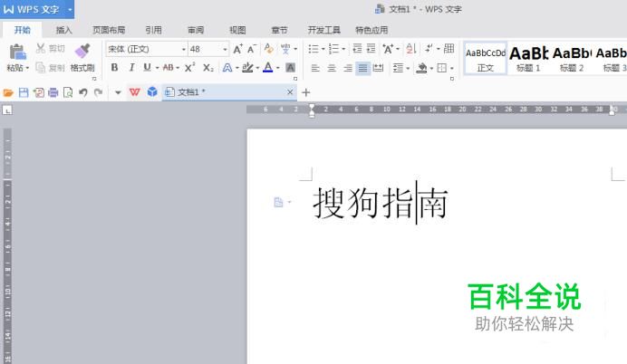Export to PDF from quick toolbar
Viewport: 627px width, 364px height.
pos(39,92)
